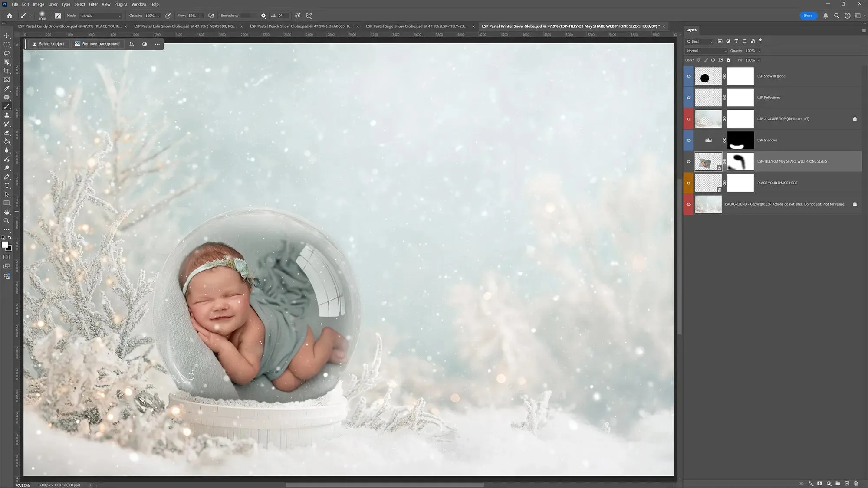Click the Home icon in options bar
The height and width of the screenshot is (488, 868).
10,16
